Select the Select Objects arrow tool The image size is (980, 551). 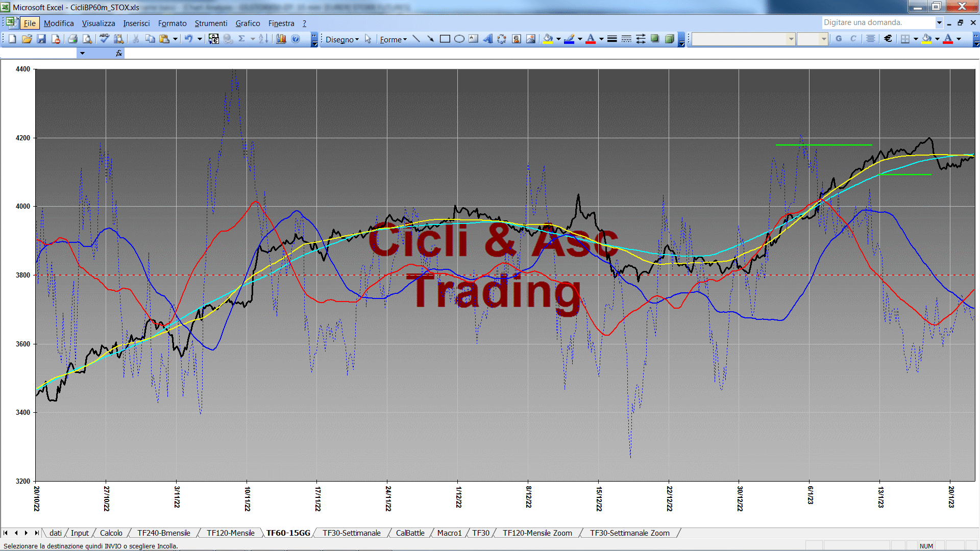368,39
